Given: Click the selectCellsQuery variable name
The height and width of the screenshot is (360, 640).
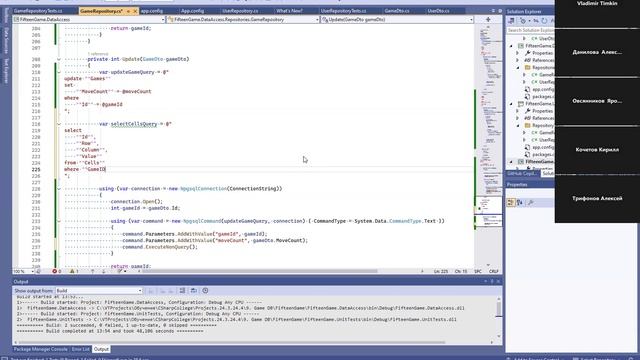Looking at the screenshot, I should pyautogui.click(x=134, y=124).
